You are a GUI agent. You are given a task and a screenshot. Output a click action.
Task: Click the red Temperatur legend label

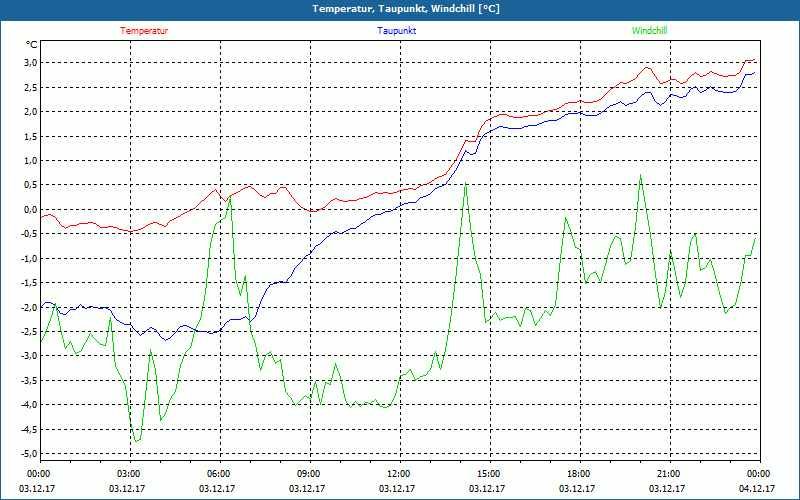click(x=144, y=31)
